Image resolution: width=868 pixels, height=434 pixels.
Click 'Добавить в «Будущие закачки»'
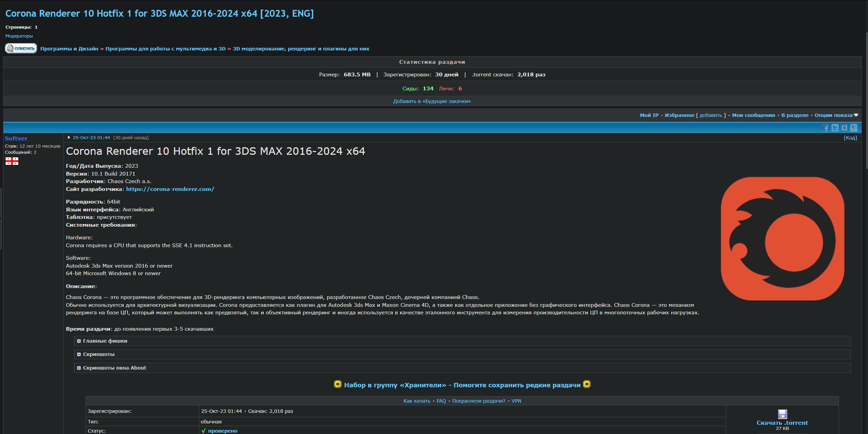432,101
